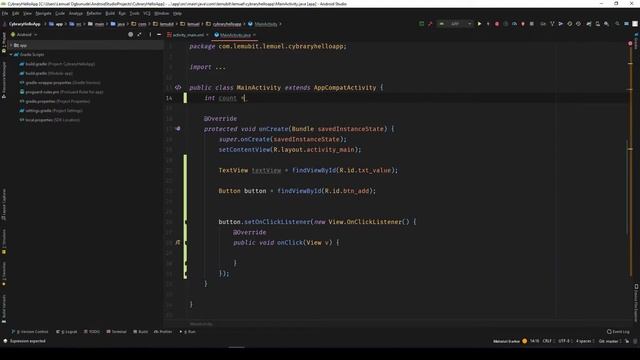The height and width of the screenshot is (360, 640).
Task: Open the AVD Manager device icon
Action: point(597,24)
